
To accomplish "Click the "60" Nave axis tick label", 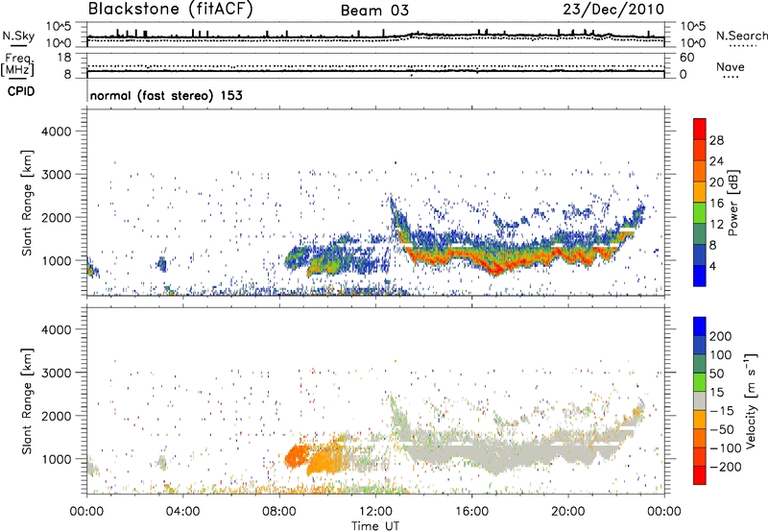I will tap(687, 58).
